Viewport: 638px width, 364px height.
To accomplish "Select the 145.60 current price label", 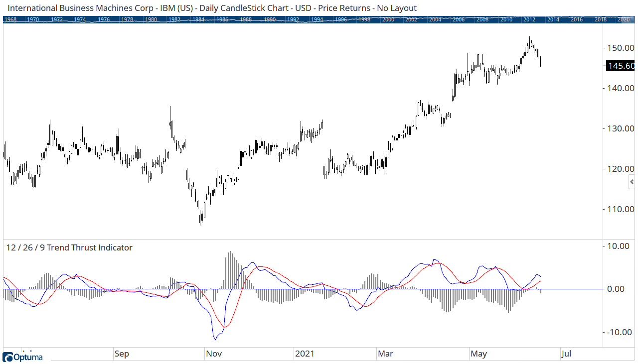I will click(620, 66).
